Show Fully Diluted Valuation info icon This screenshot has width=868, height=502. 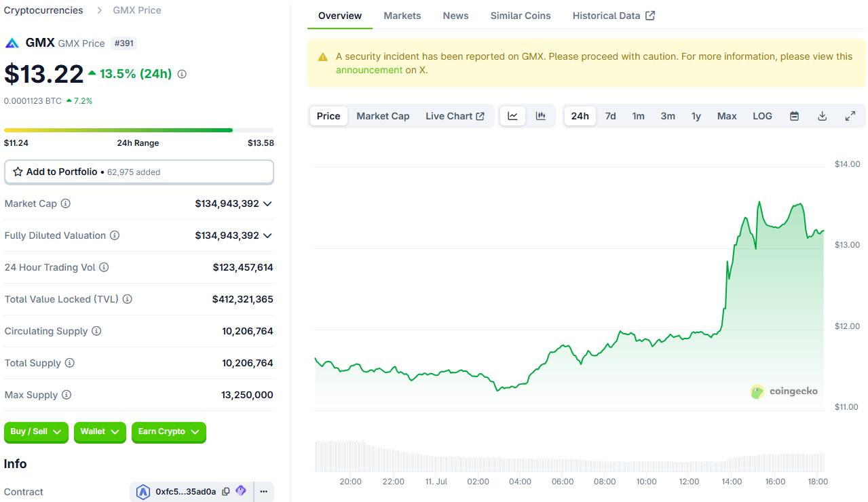coord(115,235)
